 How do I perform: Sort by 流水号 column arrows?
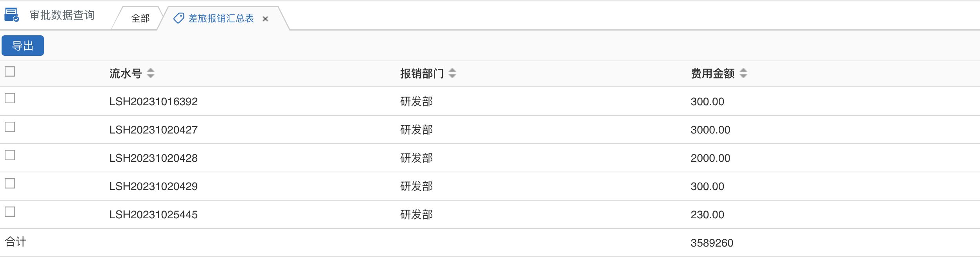(151, 73)
